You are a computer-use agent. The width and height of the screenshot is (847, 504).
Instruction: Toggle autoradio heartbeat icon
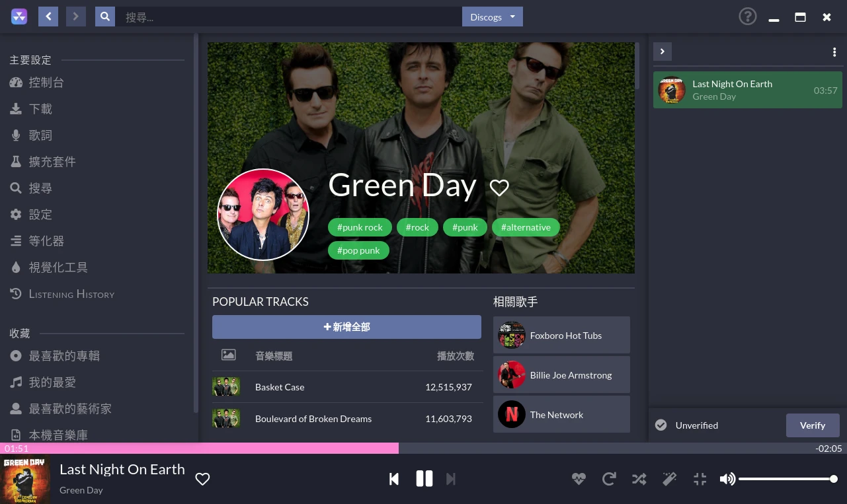click(579, 479)
